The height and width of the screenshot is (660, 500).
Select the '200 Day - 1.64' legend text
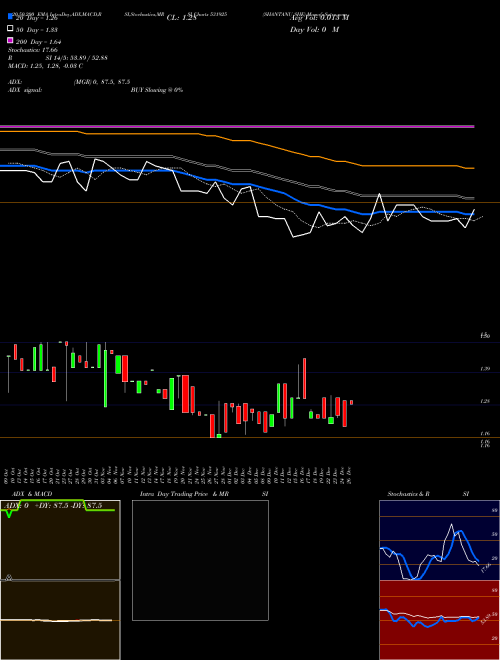click(x=39, y=42)
